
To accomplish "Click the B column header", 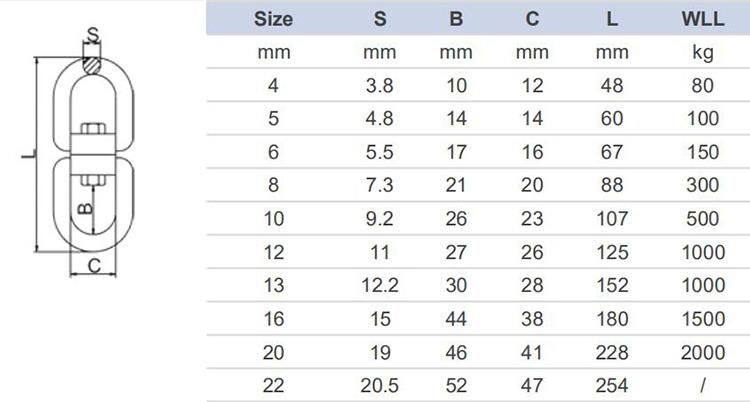I will 456,19.
